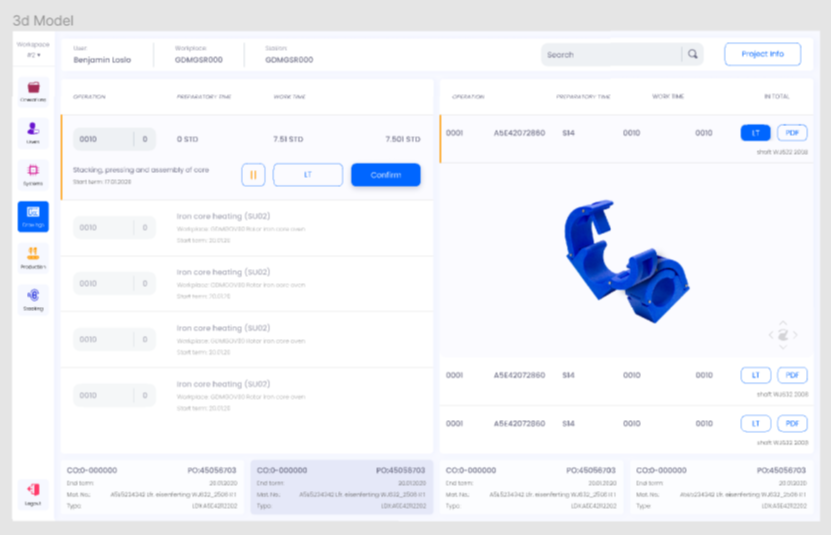Open the Production sidebar section
Screen dimensions: 831x535
33,258
